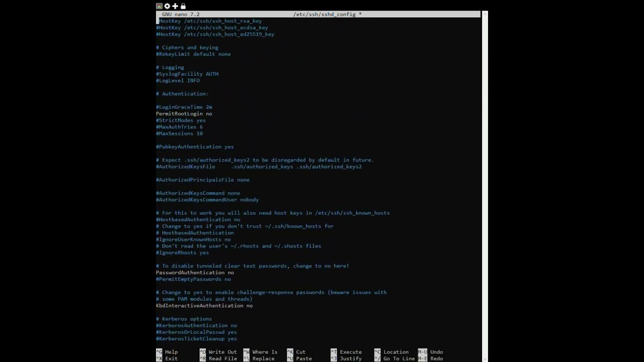Click the #SyslogFacility AUTH line
The width and height of the screenshot is (644, 362).
click(x=187, y=74)
